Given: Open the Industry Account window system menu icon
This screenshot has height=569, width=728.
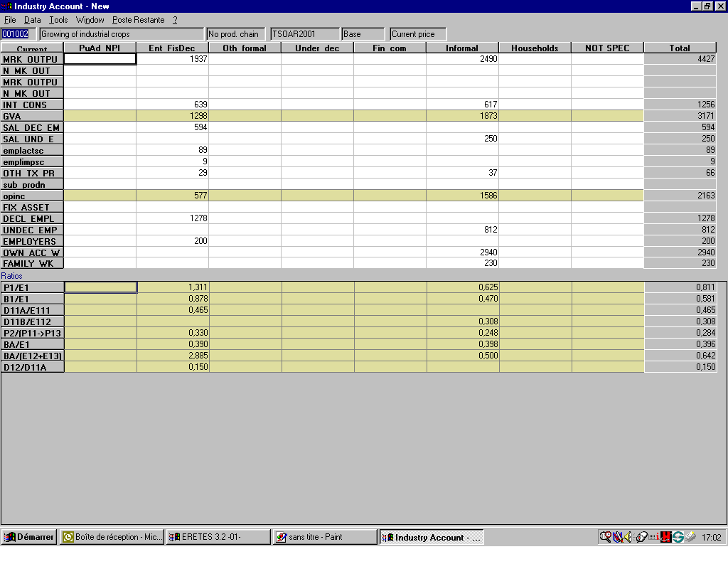Looking at the screenshot, I should [7, 6].
